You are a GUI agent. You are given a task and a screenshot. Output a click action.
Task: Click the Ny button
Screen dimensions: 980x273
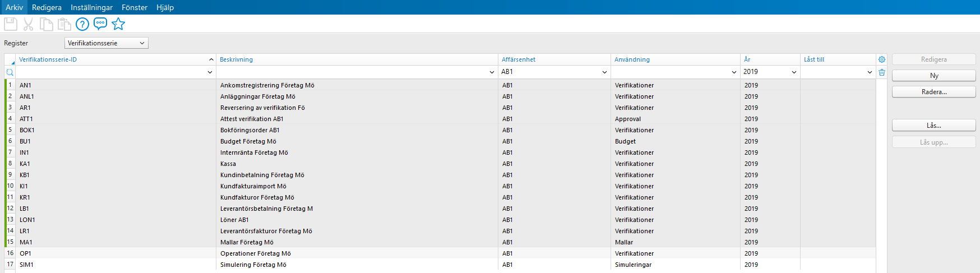[934, 76]
